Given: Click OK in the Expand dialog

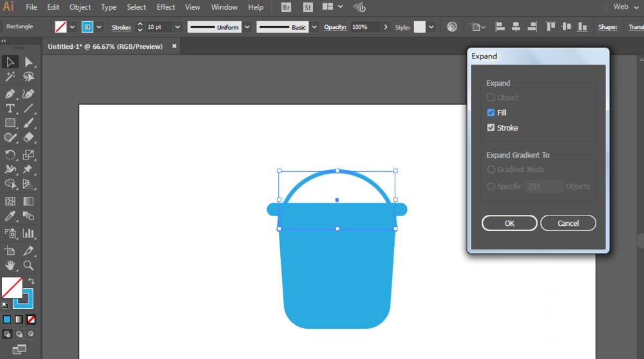Looking at the screenshot, I should pos(509,223).
